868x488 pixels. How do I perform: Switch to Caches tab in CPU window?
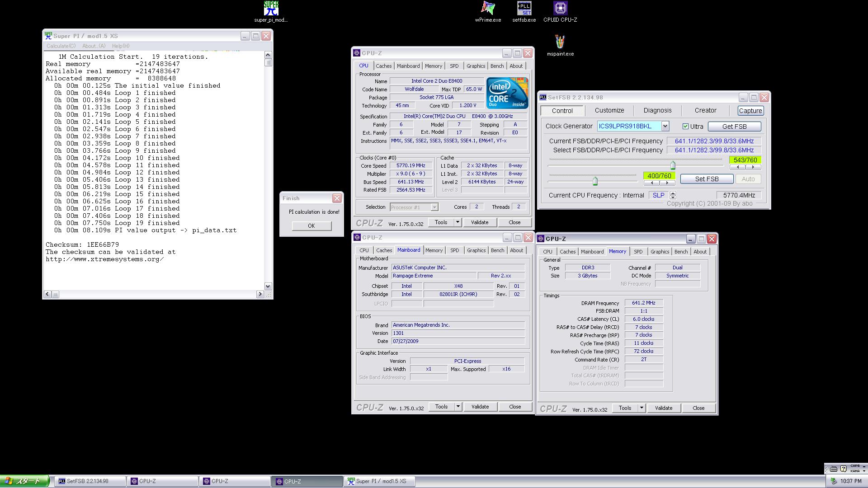pos(383,66)
